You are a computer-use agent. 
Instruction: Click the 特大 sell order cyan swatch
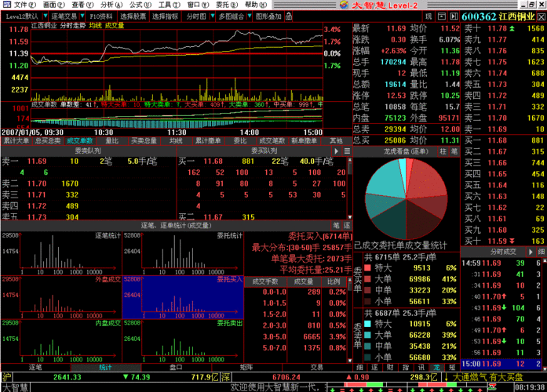(x=368, y=324)
